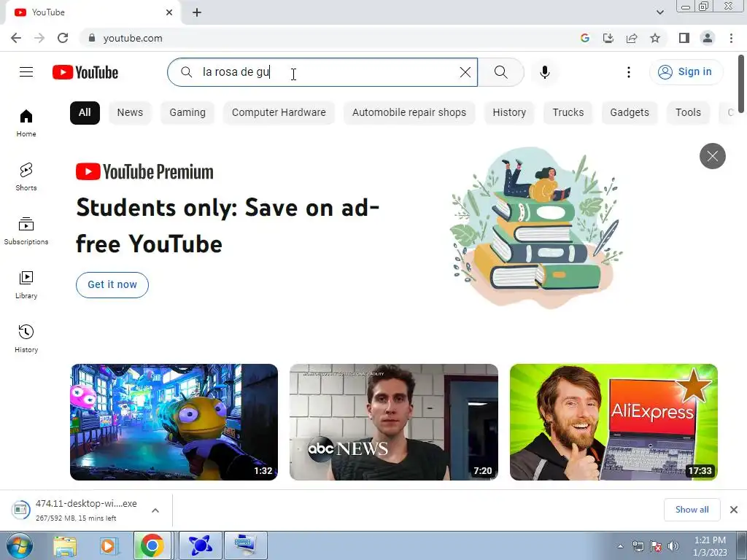Expand download item options chevron
Screen dimensions: 747x560
pyautogui.click(x=155, y=510)
